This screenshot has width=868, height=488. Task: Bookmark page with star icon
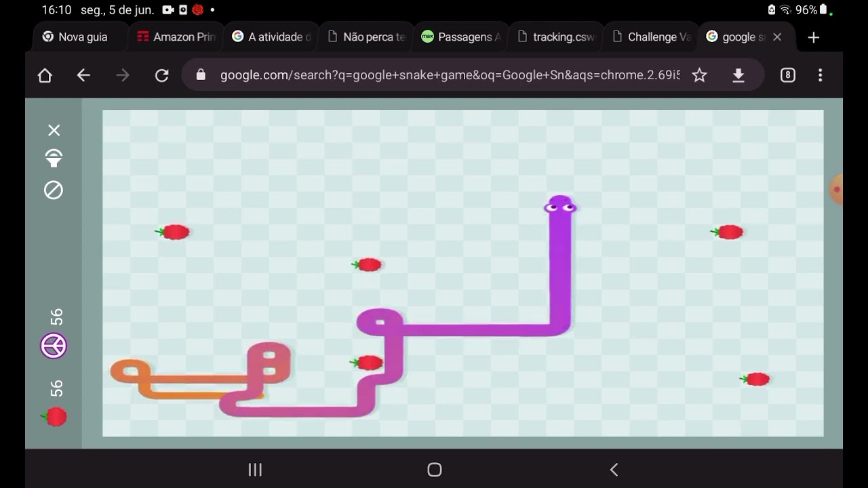699,75
